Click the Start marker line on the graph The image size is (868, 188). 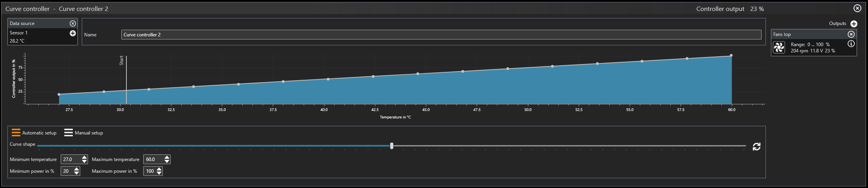tap(126, 80)
